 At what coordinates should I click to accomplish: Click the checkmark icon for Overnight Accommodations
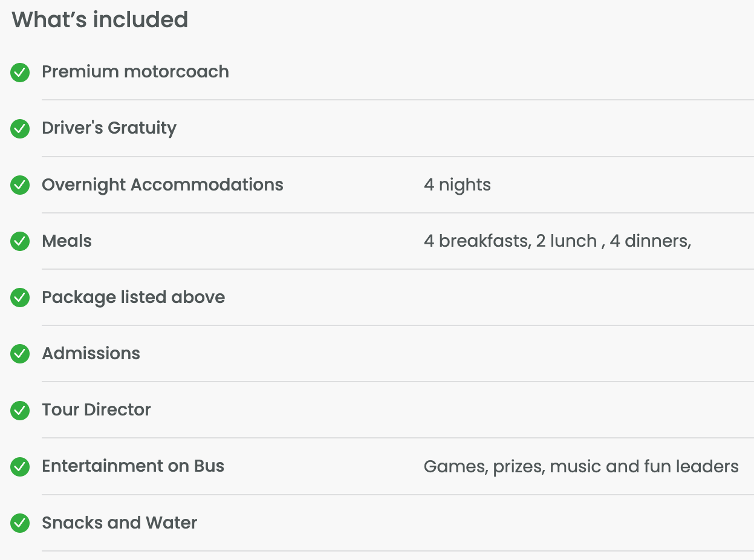click(x=20, y=185)
